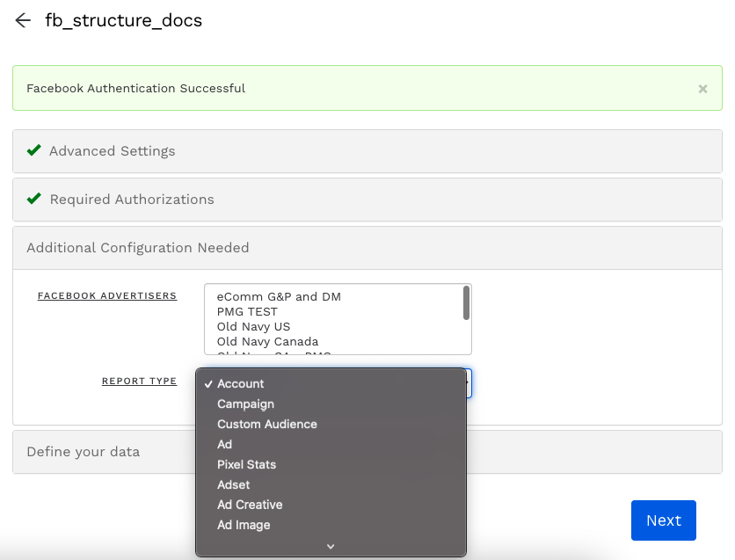The image size is (735, 560).
Task: Choose Account report type option
Action: [x=240, y=384]
